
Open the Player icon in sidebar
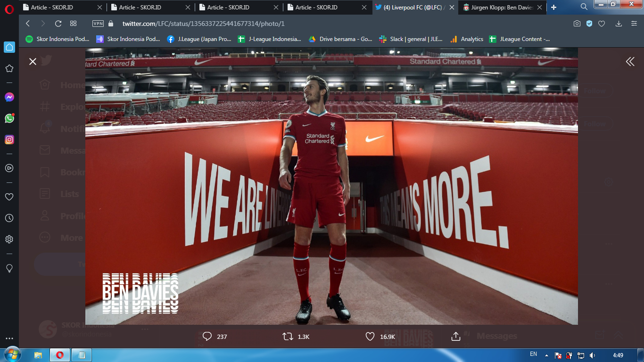pyautogui.click(x=9, y=168)
